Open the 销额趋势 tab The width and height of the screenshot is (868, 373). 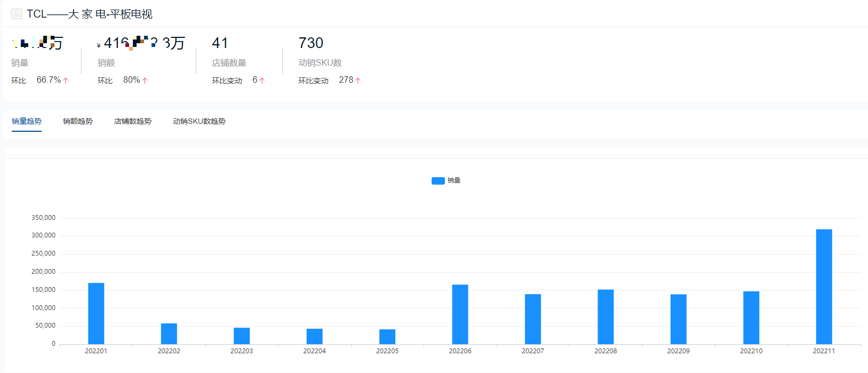click(78, 121)
